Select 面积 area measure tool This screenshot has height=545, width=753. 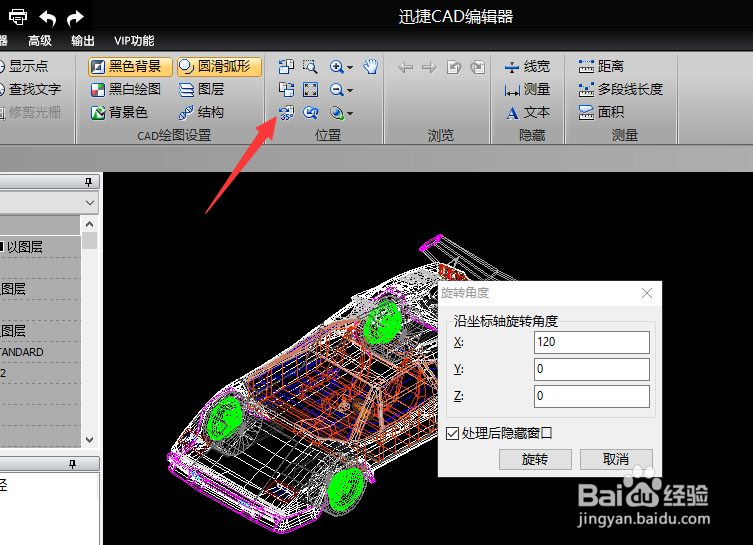pos(601,112)
